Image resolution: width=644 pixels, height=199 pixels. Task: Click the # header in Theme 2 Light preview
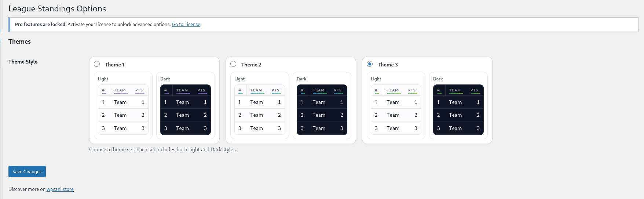pyautogui.click(x=240, y=90)
